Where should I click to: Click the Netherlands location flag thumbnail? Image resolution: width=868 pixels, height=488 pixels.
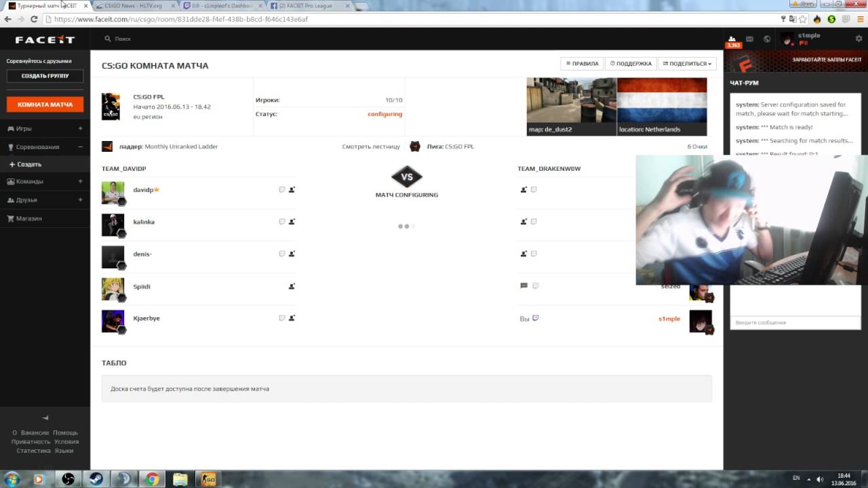(x=662, y=106)
